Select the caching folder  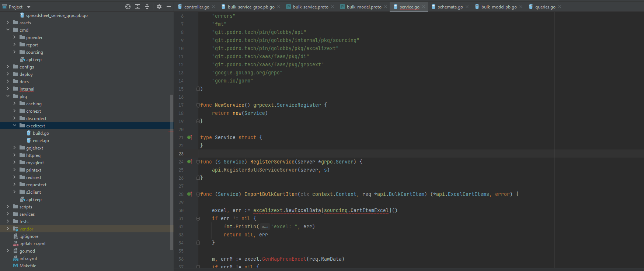point(34,104)
